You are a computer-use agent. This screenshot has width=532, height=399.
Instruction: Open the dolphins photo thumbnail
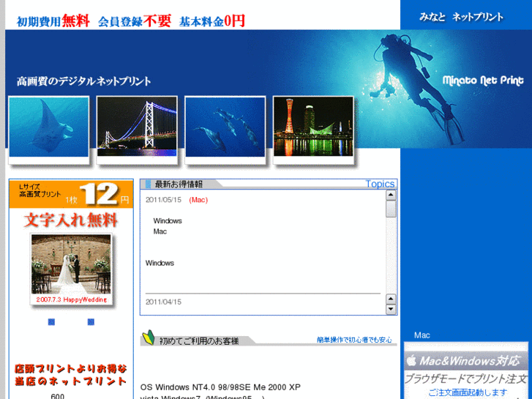(x=225, y=127)
